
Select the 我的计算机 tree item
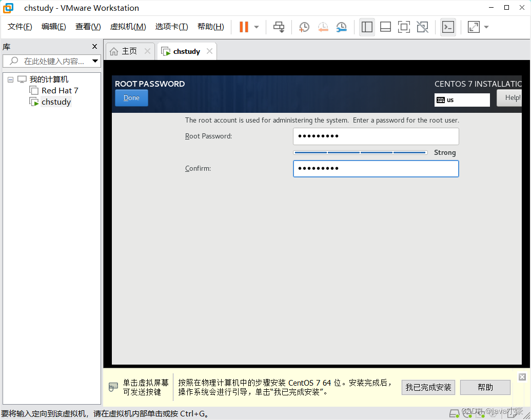(x=49, y=79)
